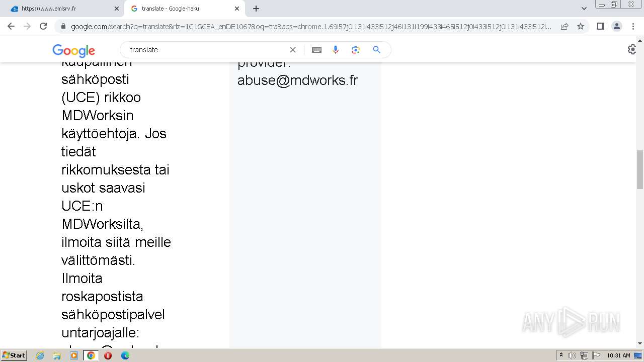Show hidden system tray icons
The width and height of the screenshot is (644, 362).
tap(561, 355)
